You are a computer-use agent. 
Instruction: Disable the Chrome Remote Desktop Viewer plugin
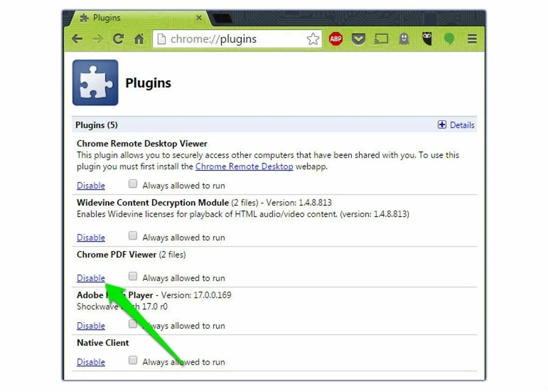[x=91, y=185]
